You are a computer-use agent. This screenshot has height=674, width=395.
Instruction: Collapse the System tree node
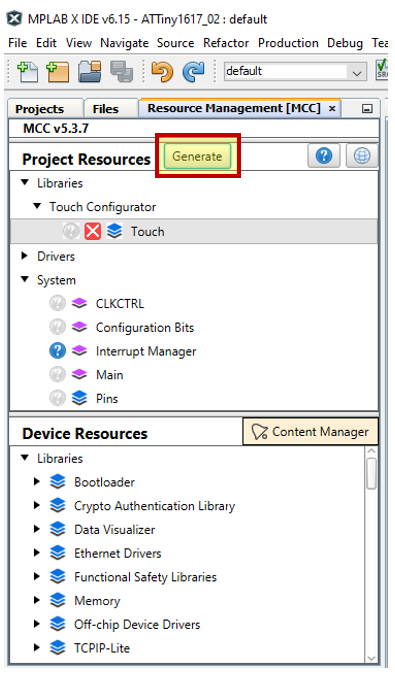point(25,279)
